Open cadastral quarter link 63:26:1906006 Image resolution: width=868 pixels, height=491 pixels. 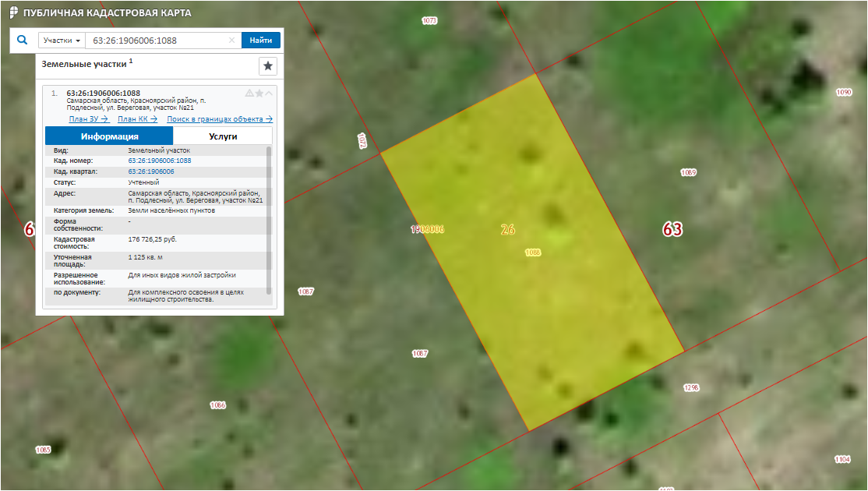point(151,171)
